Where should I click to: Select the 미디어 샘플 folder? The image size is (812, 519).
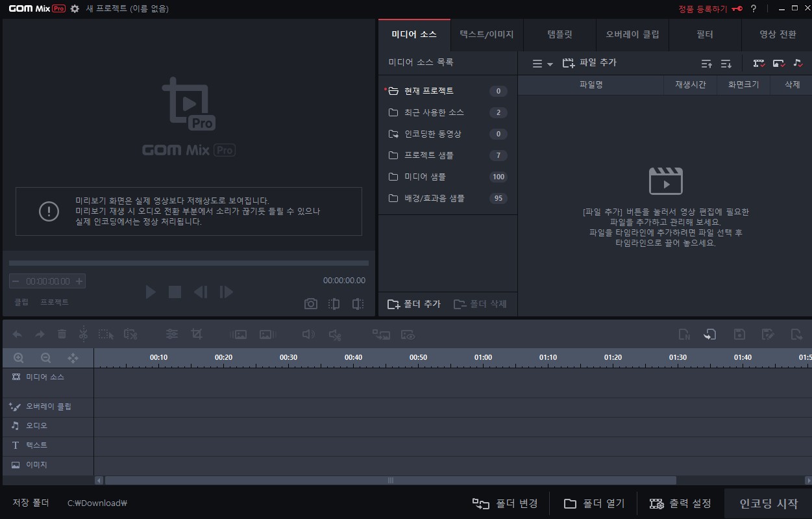point(448,177)
